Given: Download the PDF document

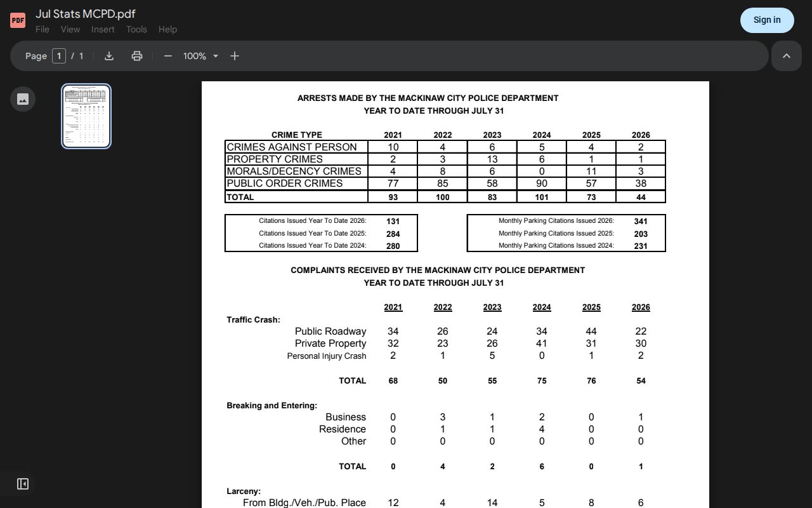Looking at the screenshot, I should click(x=109, y=56).
